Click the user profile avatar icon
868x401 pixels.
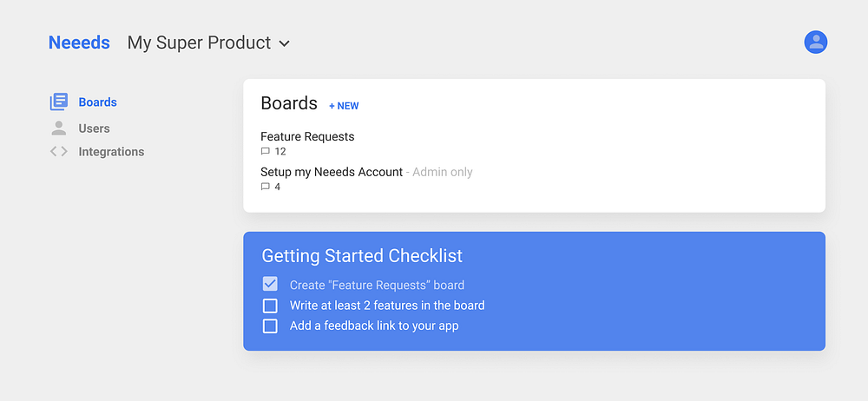815,42
